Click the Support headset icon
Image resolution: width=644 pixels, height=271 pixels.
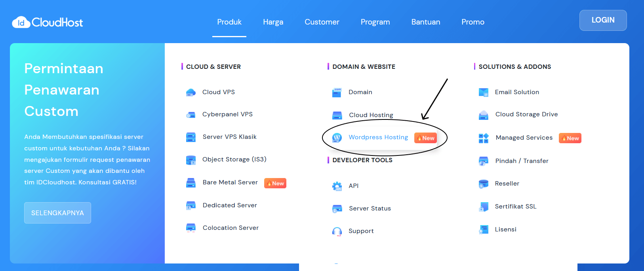pyautogui.click(x=337, y=231)
